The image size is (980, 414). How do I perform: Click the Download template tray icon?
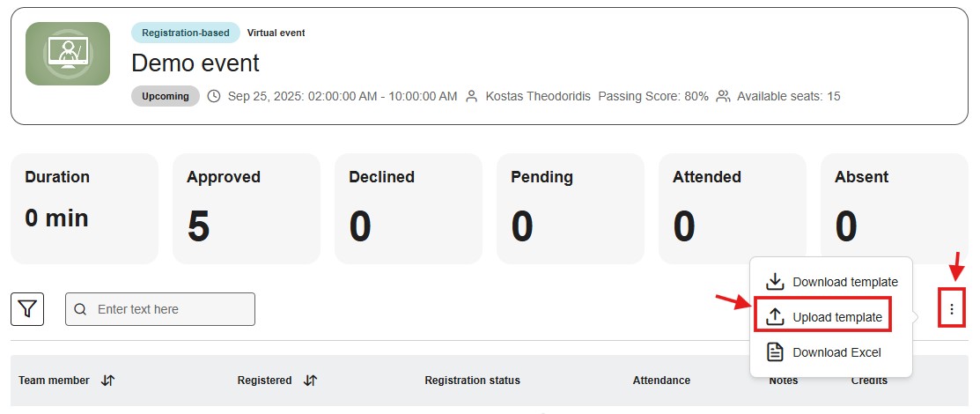(775, 281)
